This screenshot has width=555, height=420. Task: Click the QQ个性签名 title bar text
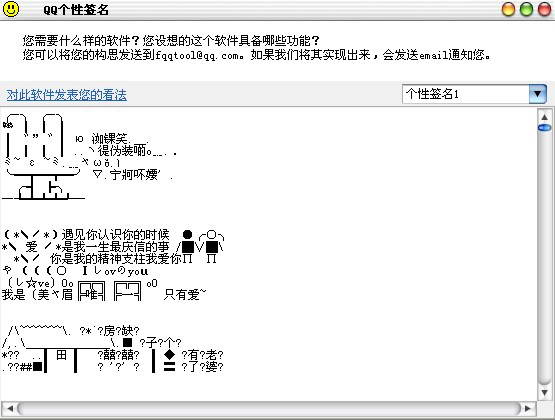tap(76, 10)
